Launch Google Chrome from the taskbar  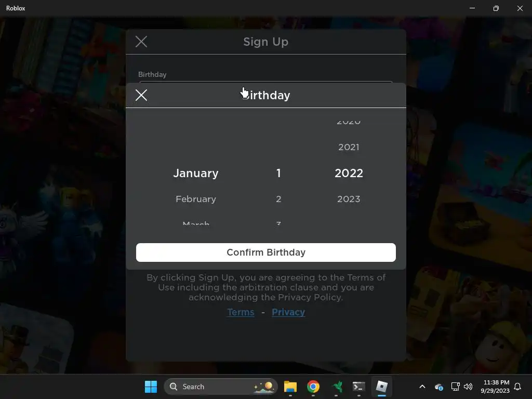pyautogui.click(x=313, y=387)
